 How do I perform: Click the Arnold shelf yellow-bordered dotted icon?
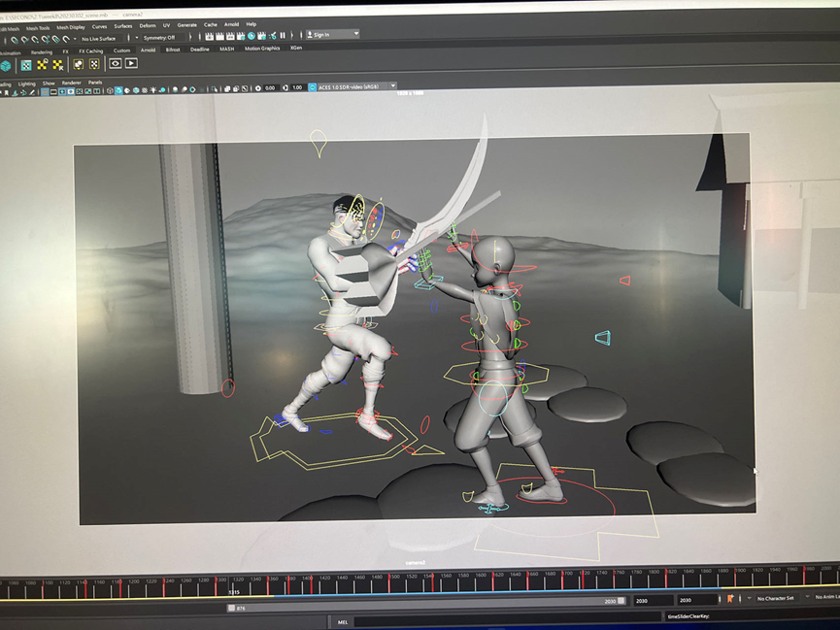(x=94, y=64)
